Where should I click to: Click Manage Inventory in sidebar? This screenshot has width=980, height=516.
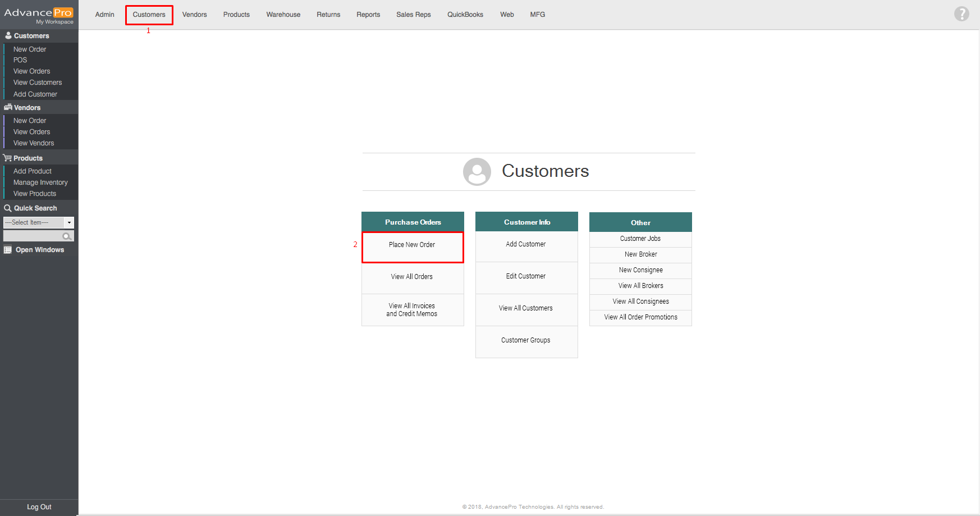point(40,182)
